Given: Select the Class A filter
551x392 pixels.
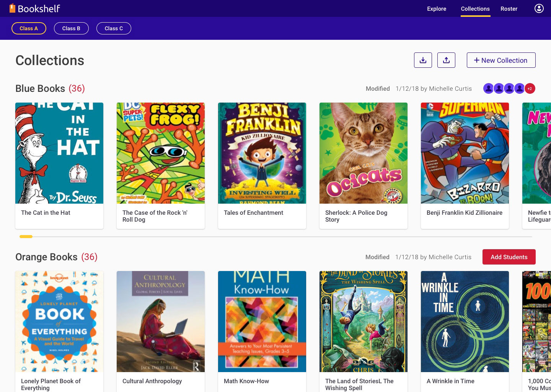Looking at the screenshot, I should (x=29, y=28).
